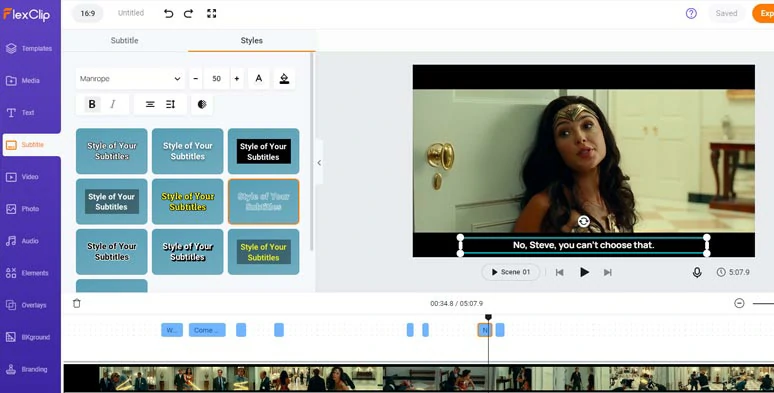Select the highlighted 'N' subtitle clip
This screenshot has height=393, width=774.
[x=485, y=330]
